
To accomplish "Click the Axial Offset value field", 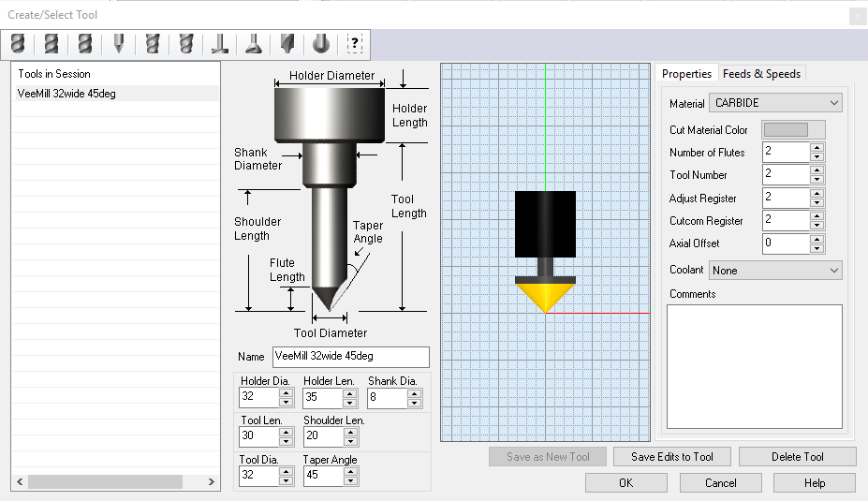I will [786, 243].
